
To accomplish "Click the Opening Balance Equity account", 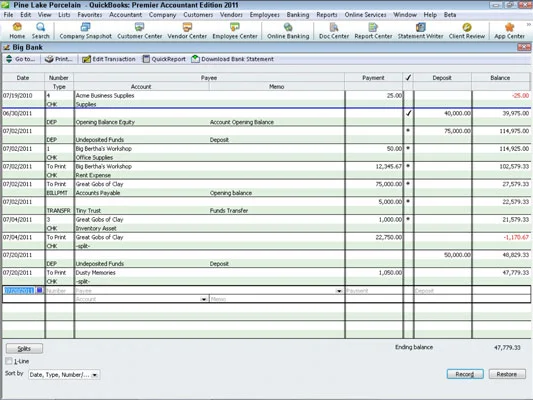I will [105, 122].
